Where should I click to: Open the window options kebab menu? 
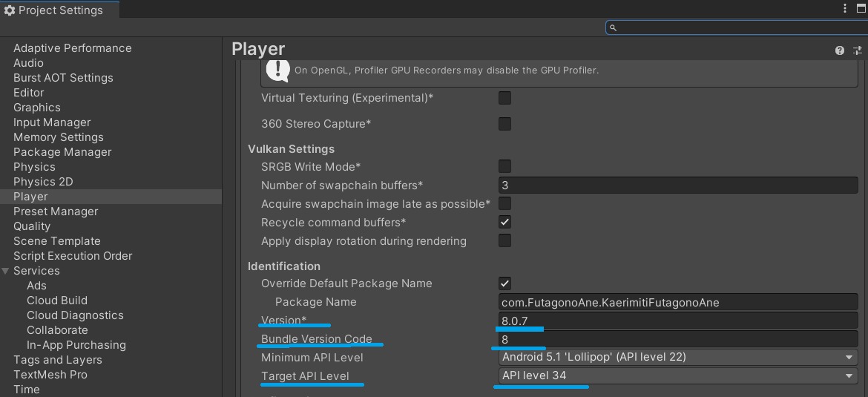pyautogui.click(x=845, y=9)
